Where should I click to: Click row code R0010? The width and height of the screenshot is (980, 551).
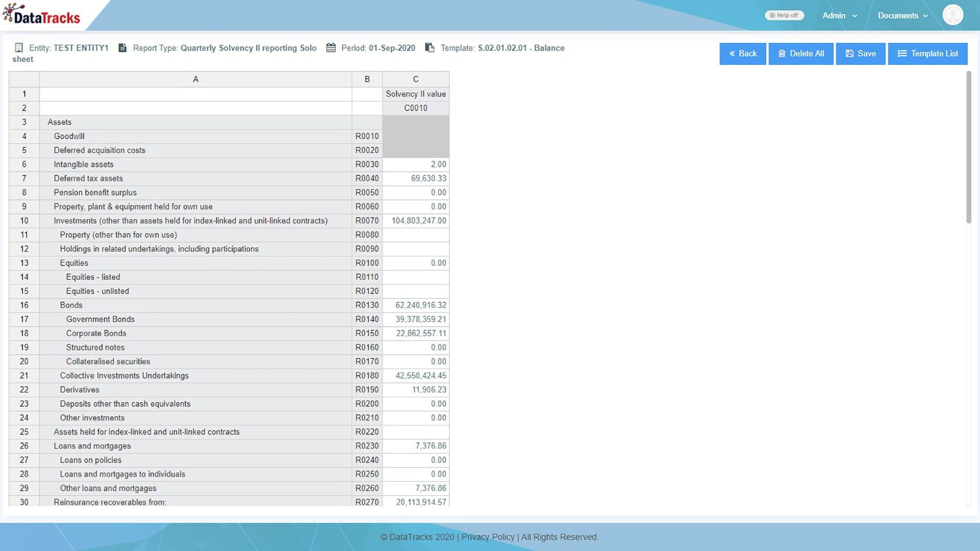point(367,136)
